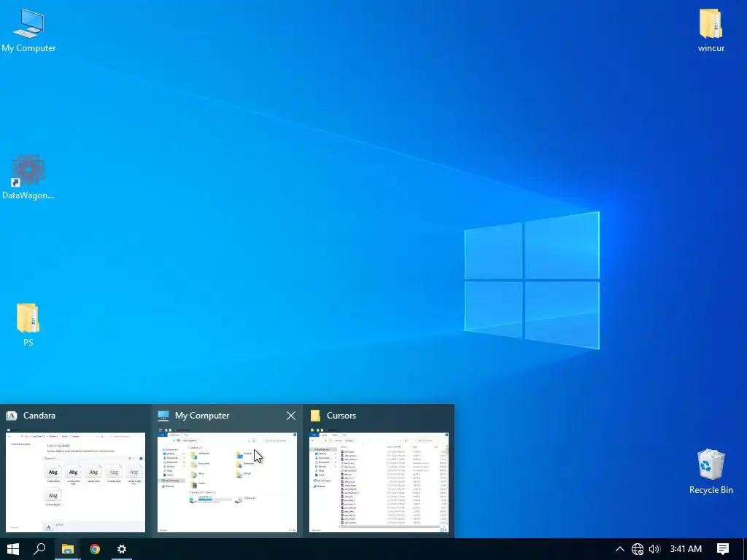
Task: Open the Action Center notifications icon
Action: pos(723,549)
